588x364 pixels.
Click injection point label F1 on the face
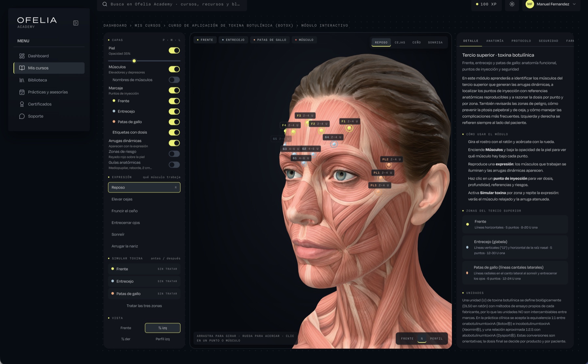[x=350, y=121]
